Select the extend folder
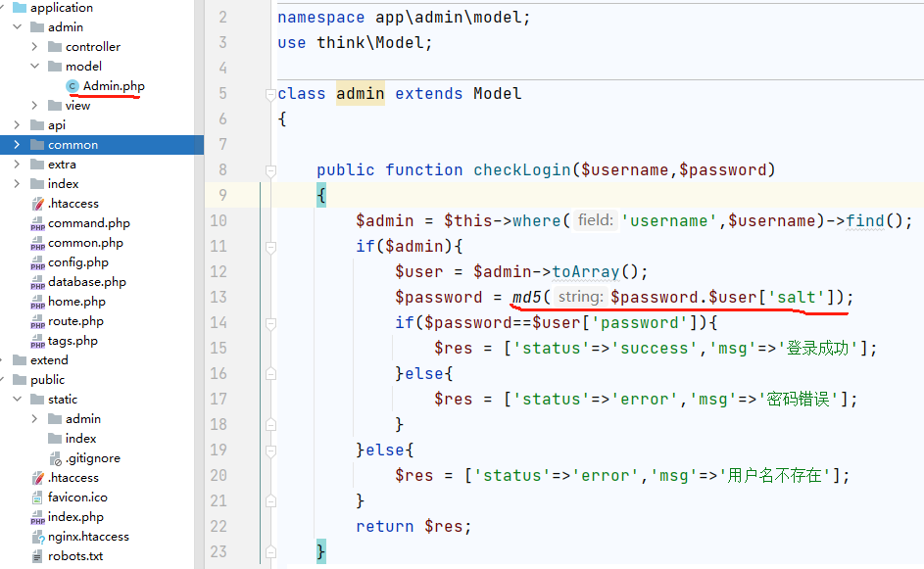The width and height of the screenshot is (924, 569). tap(49, 360)
